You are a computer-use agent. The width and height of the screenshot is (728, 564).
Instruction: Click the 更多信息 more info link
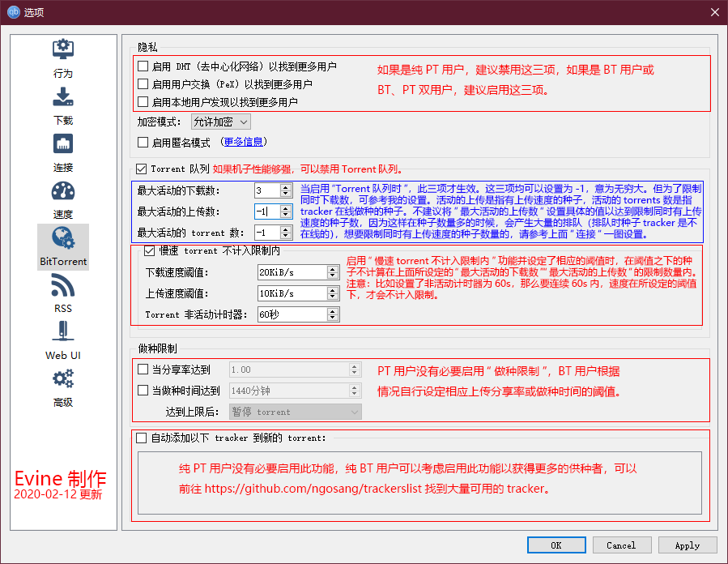[x=243, y=142]
